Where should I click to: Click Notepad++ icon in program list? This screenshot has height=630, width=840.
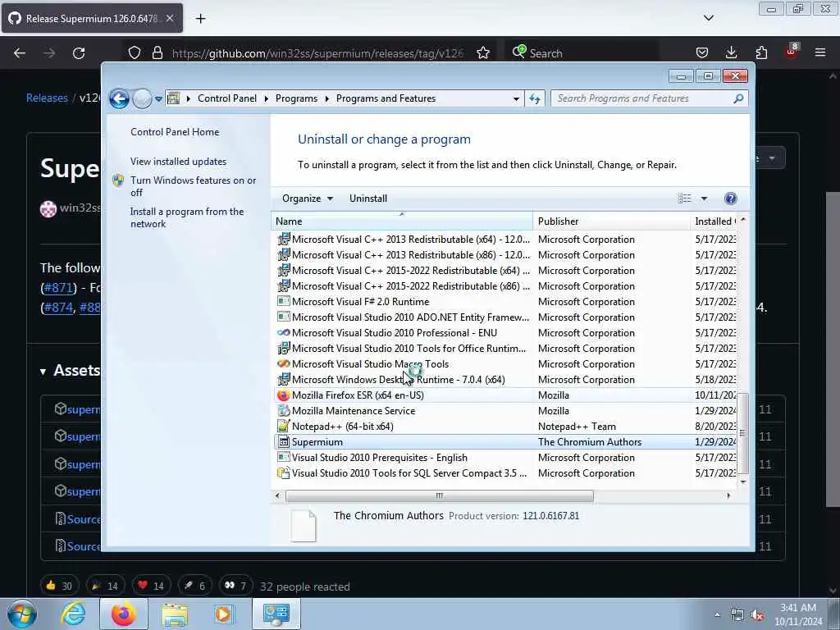click(x=283, y=427)
